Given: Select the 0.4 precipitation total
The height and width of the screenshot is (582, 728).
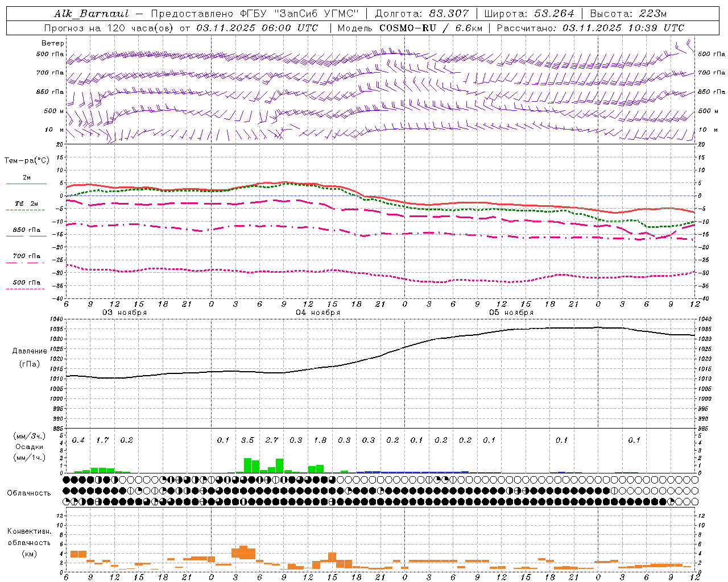Looking at the screenshot, I should (78, 440).
